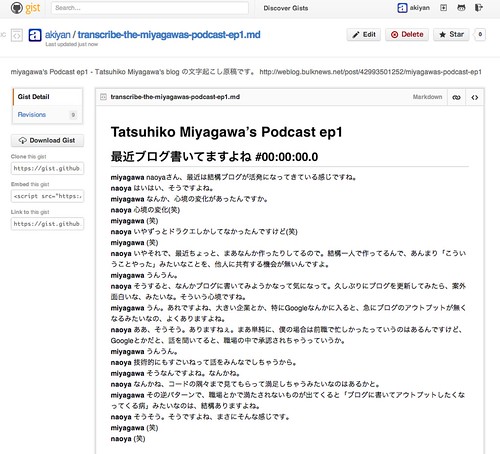Click the file name in file header
Screen dimensions: 500x454
[x=175, y=97]
